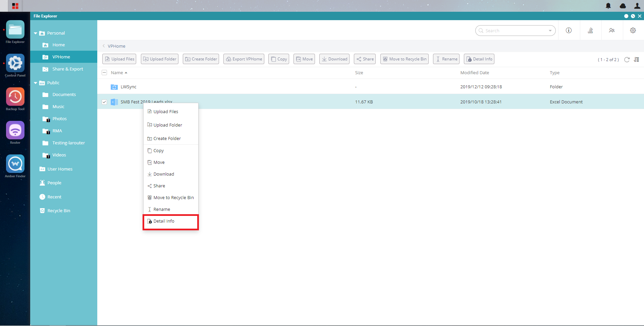This screenshot has width=644, height=326.
Task: Click the LWSync folder icon
Action: (114, 87)
